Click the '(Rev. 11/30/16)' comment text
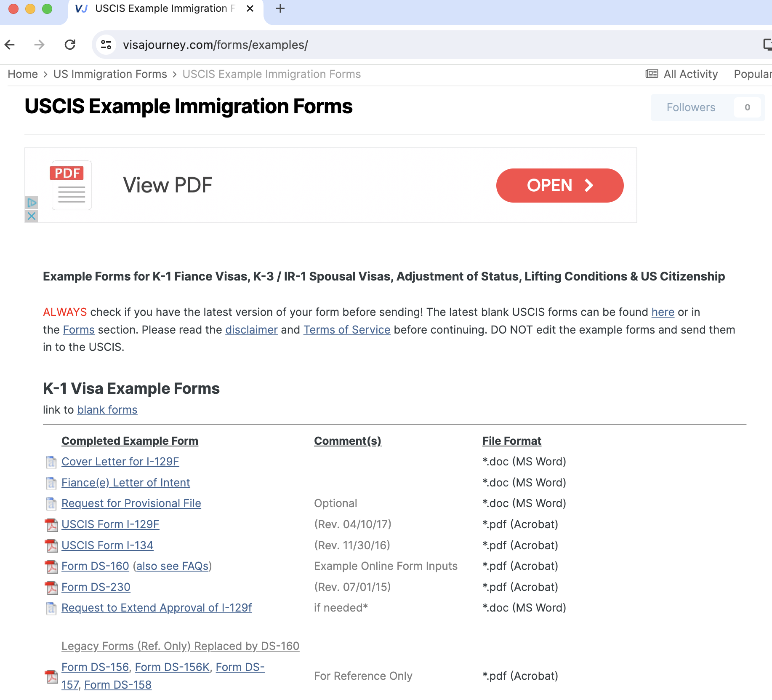 tap(352, 545)
